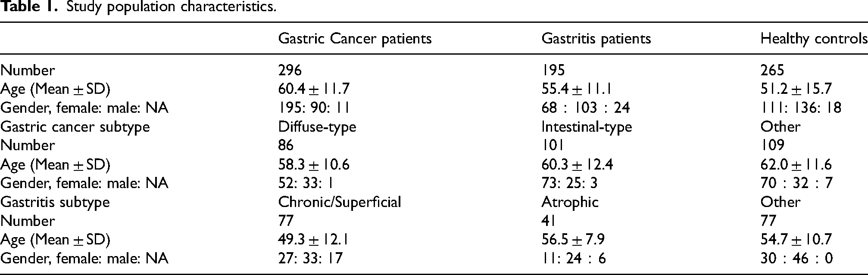The height and width of the screenshot is (275, 868).
Task: Click the Table 1 caption title
Action: [x=138, y=7]
